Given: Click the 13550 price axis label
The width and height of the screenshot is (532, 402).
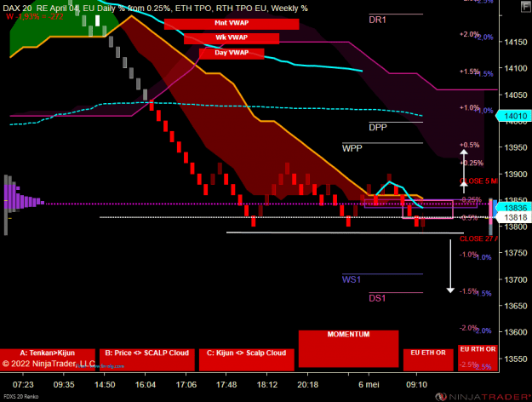Looking at the screenshot, I should pos(516,359).
